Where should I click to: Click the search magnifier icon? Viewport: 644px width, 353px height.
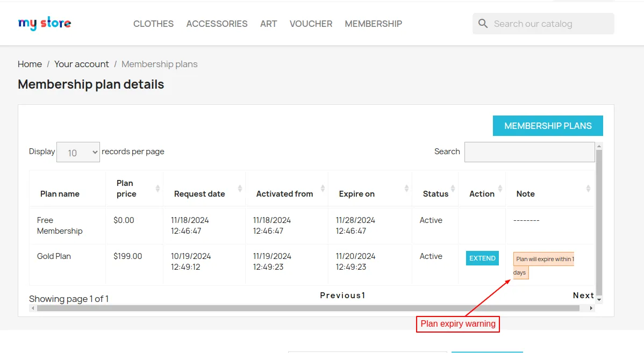point(483,24)
